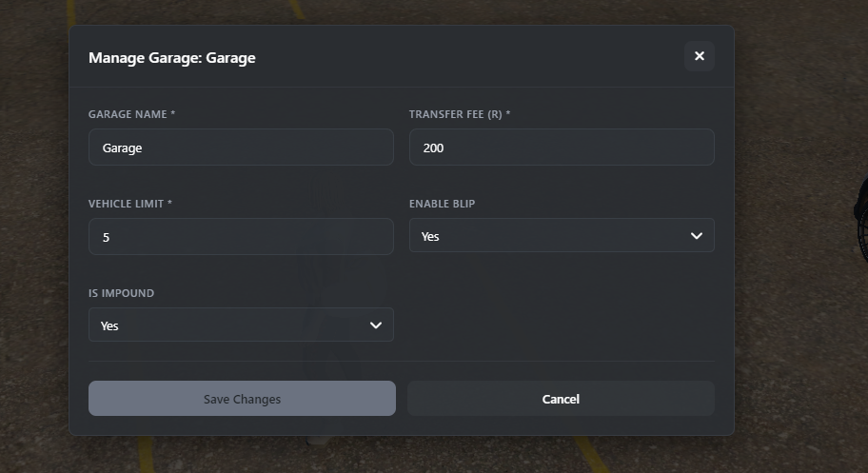868x473 pixels.
Task: Click the "200" value in Transfer Fee
Action: coord(433,148)
